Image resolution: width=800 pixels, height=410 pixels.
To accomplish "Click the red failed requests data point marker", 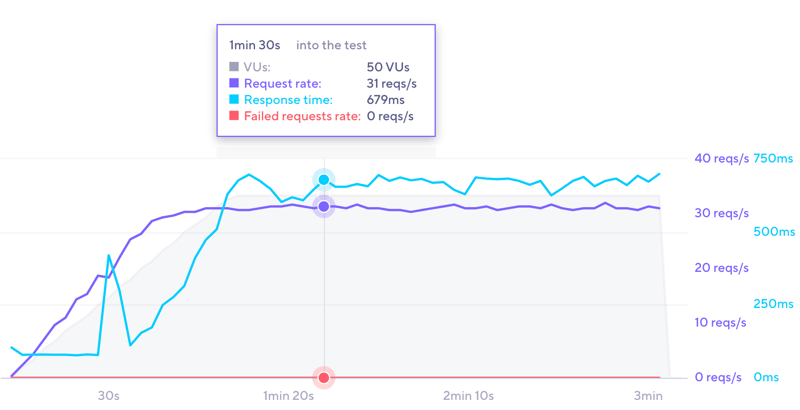I will (x=324, y=378).
